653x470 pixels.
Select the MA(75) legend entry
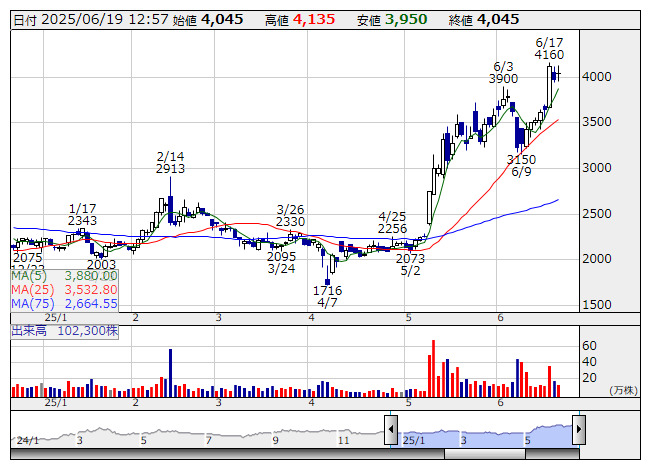(x=65, y=303)
